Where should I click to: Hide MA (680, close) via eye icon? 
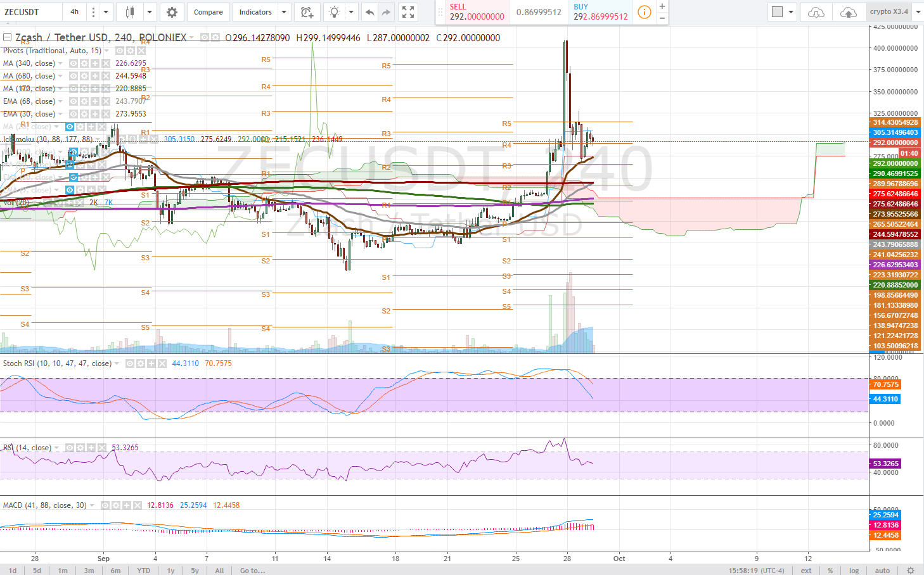(74, 76)
